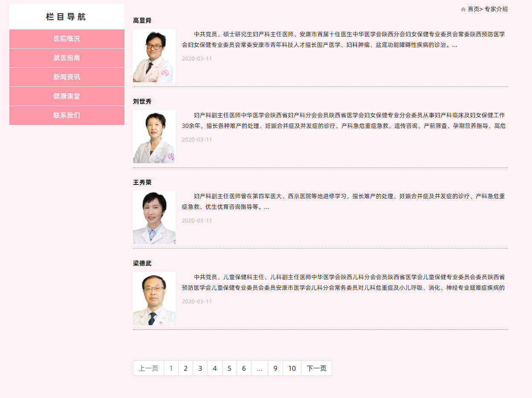Click the 栏目导航 sidebar header
The width and height of the screenshot is (532, 398).
click(67, 17)
